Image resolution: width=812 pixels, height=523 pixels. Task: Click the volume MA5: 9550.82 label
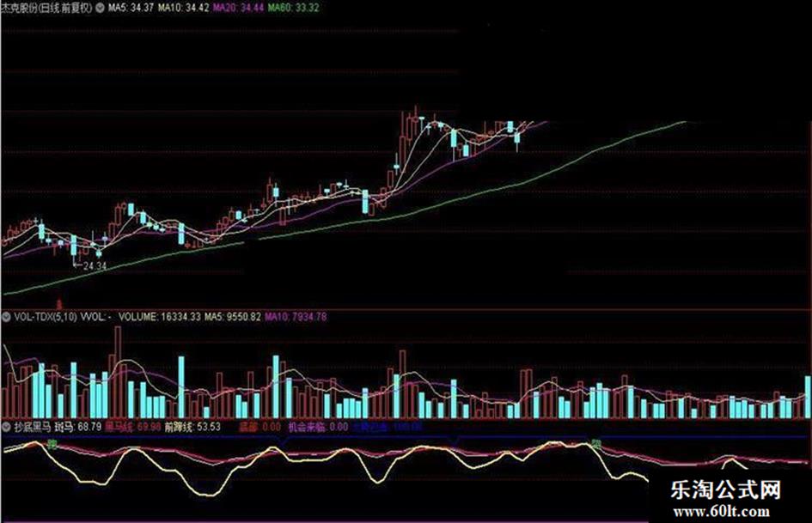click(x=233, y=316)
